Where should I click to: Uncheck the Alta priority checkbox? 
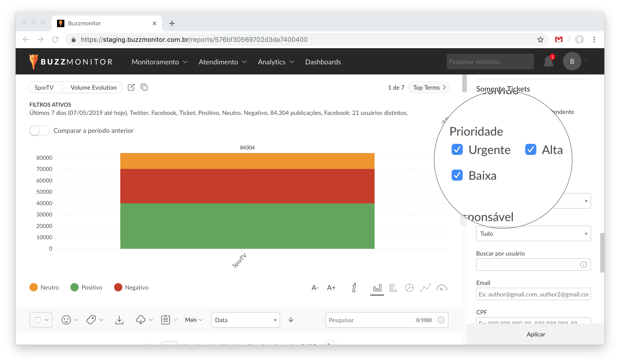click(531, 149)
